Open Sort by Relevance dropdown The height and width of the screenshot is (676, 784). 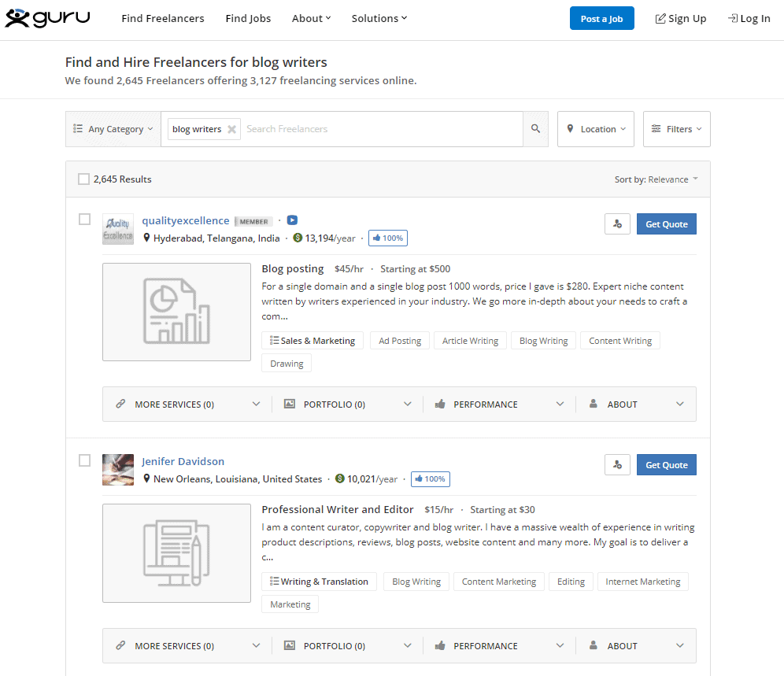(656, 179)
